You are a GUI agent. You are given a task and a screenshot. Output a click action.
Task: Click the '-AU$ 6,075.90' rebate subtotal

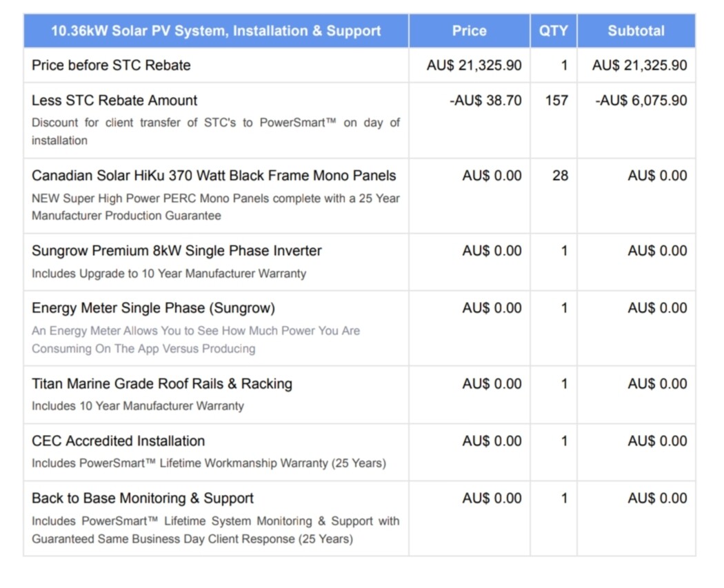(x=641, y=100)
